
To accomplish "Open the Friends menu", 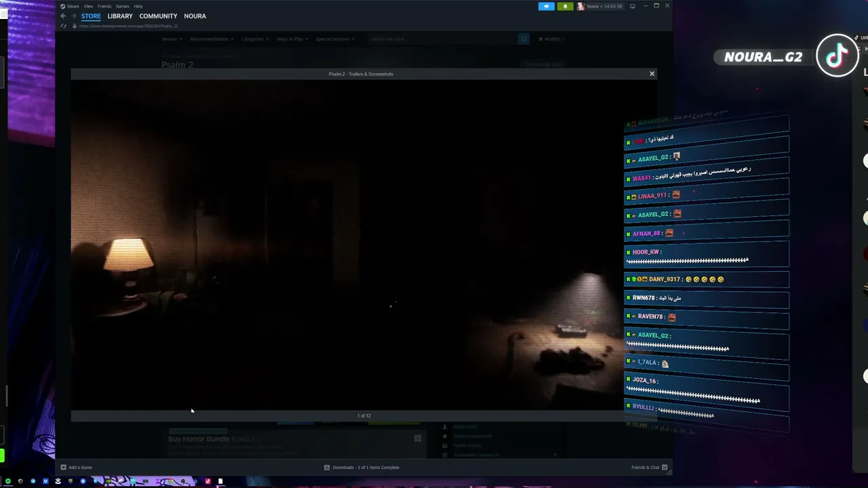I will pos(104,6).
